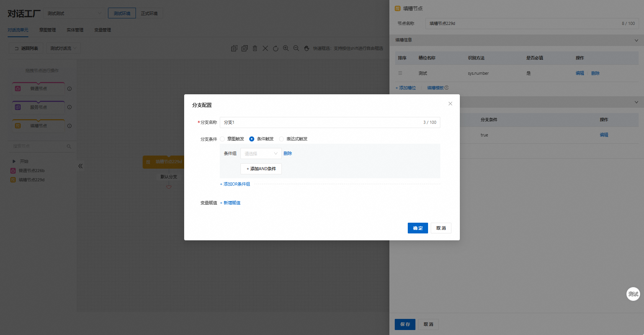
Task: Switch to 测试环境 tab
Action: [x=122, y=13]
